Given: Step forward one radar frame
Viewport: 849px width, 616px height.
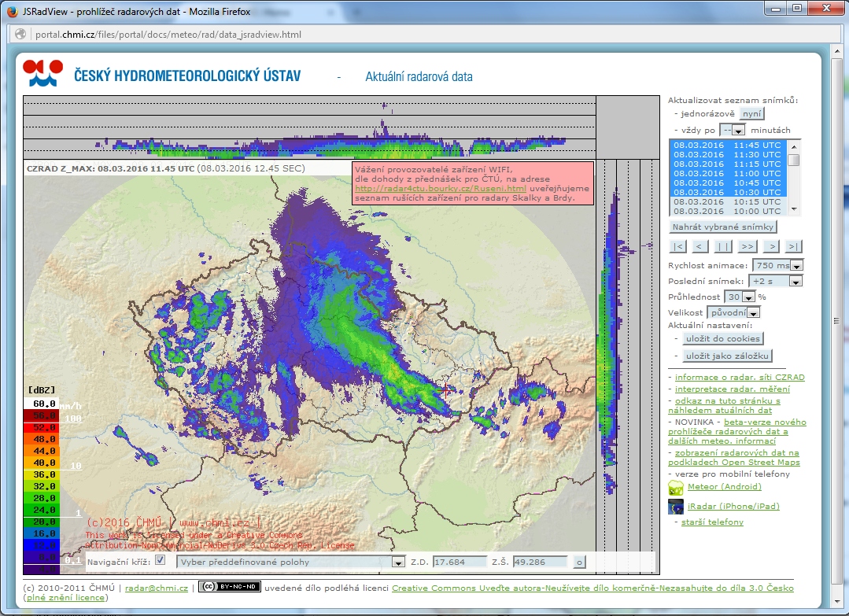Looking at the screenshot, I should pos(770,246).
